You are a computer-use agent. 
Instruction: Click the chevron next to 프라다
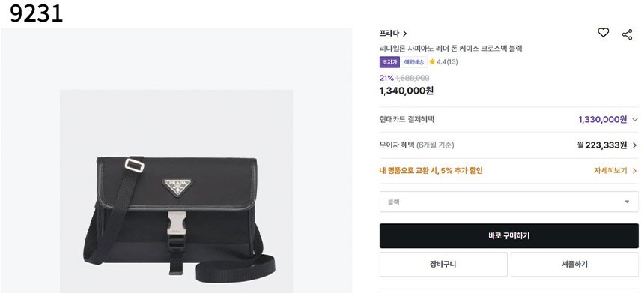(x=404, y=34)
